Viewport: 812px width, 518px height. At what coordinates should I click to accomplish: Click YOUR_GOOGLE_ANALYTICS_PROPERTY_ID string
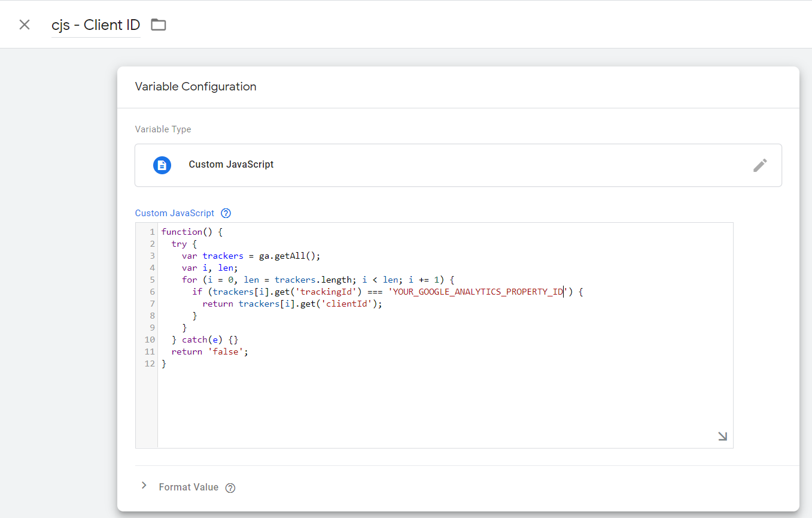click(478, 292)
